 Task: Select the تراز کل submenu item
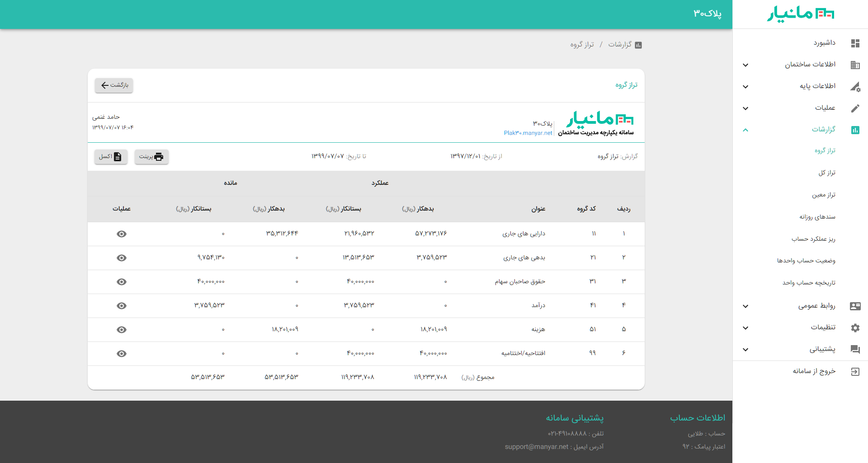coord(827,173)
